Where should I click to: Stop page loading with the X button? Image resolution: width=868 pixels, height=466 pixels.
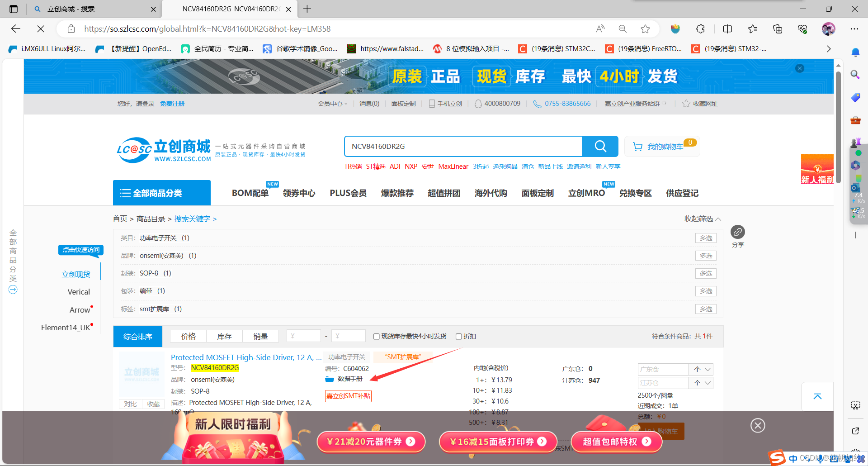tap(41, 29)
